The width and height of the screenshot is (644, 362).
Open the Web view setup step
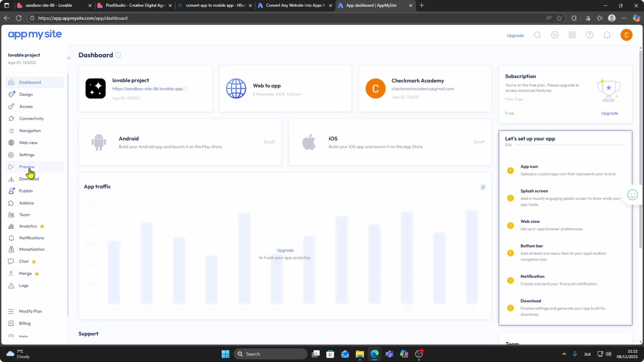coord(565,225)
